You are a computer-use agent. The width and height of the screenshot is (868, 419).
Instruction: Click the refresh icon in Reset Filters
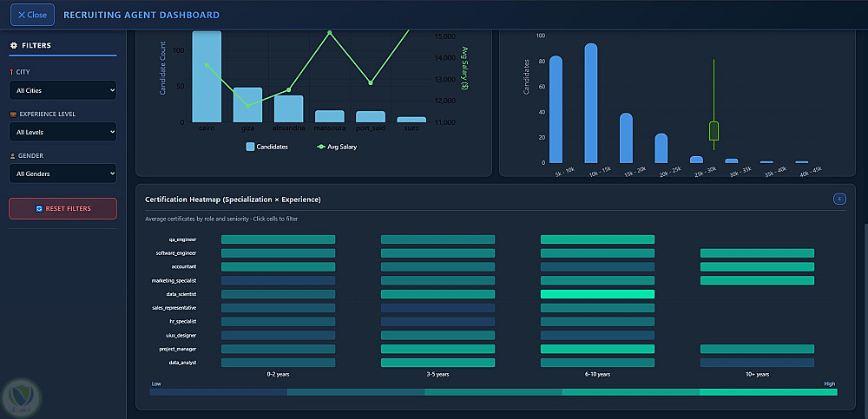[39, 209]
